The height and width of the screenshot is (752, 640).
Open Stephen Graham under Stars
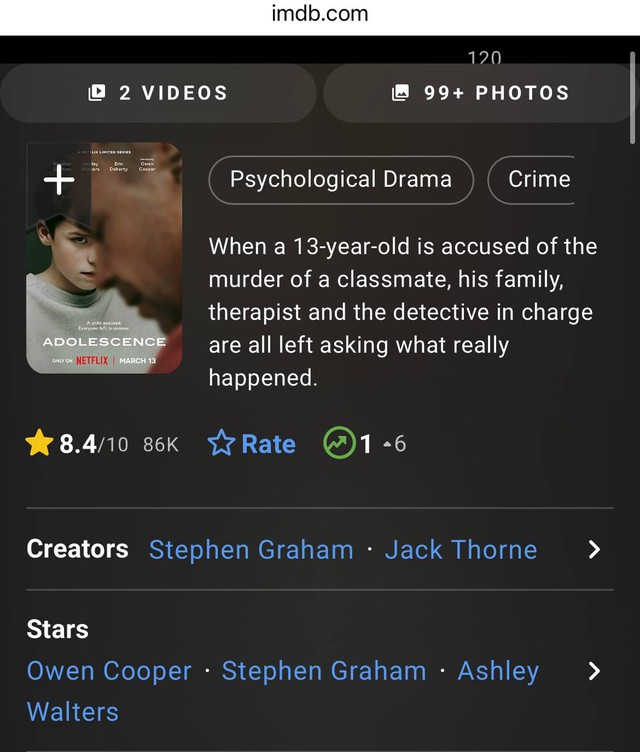[x=324, y=671]
